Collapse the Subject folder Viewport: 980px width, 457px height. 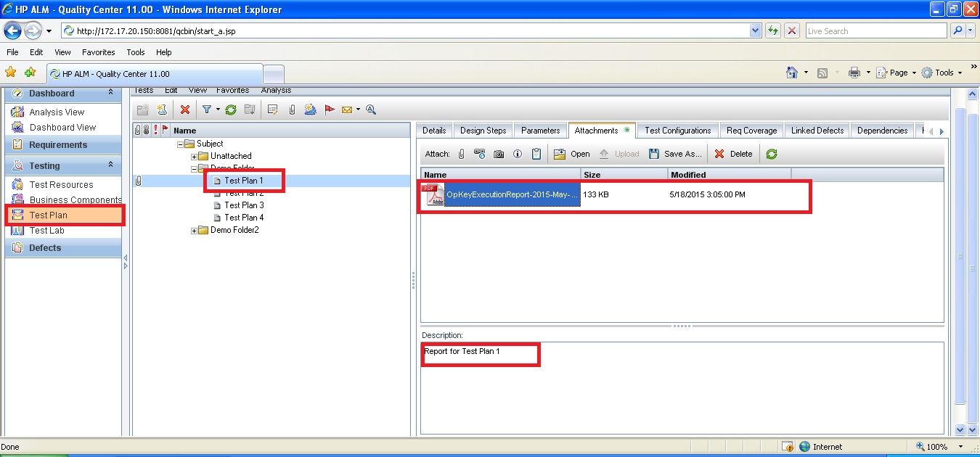click(179, 144)
